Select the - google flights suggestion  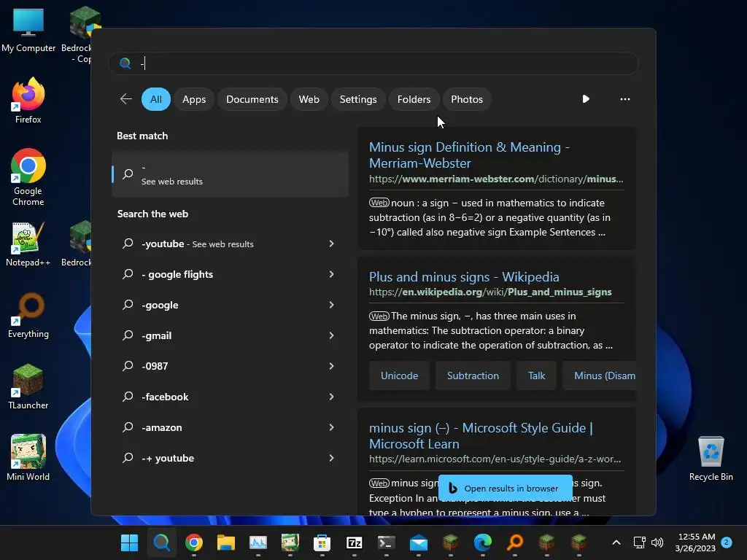230,274
